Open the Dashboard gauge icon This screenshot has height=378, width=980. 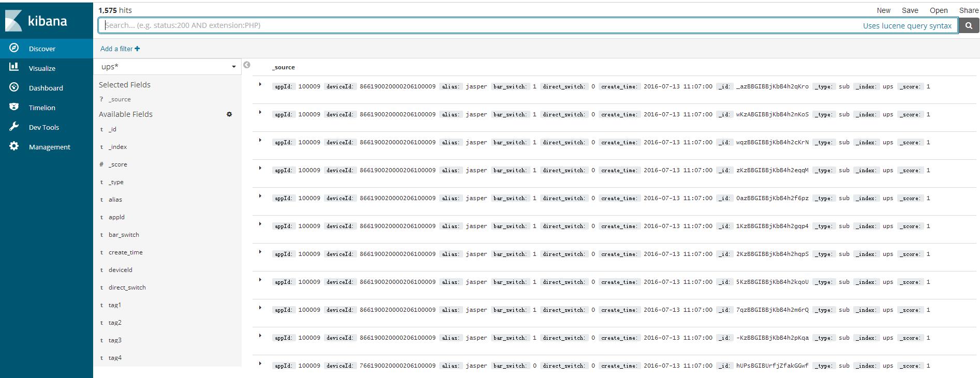click(x=14, y=87)
